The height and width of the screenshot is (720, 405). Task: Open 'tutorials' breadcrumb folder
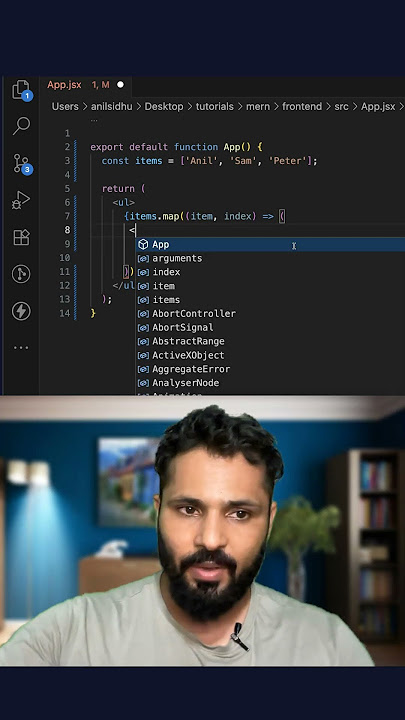click(x=214, y=107)
